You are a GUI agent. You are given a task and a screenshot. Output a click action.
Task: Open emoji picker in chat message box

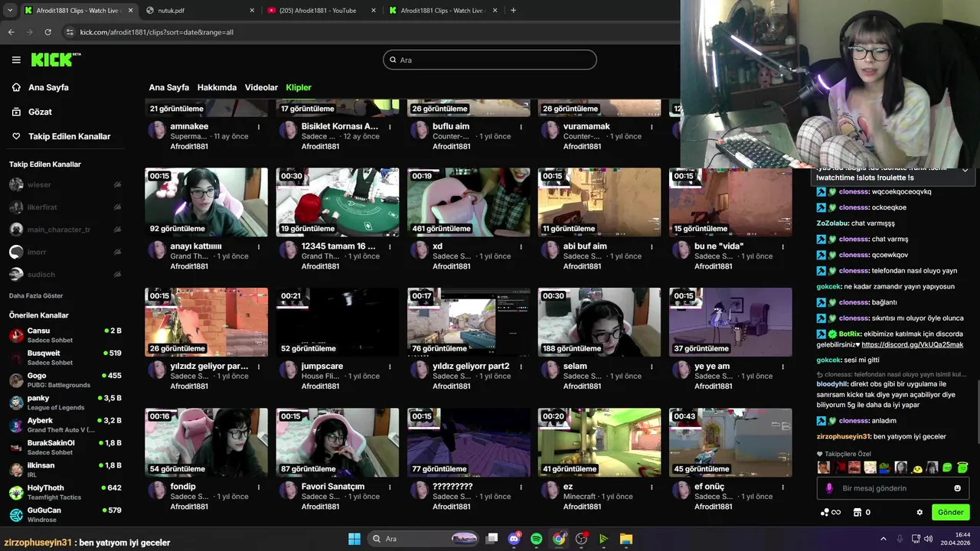click(x=957, y=488)
